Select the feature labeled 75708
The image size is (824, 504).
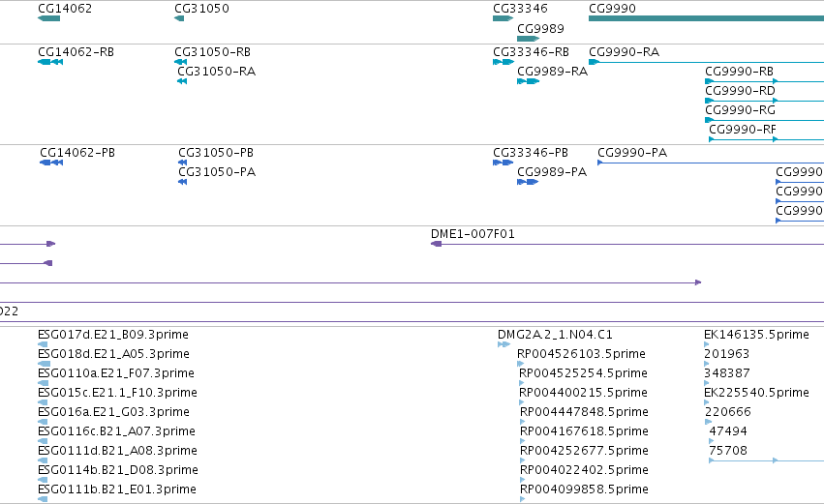tap(728, 451)
